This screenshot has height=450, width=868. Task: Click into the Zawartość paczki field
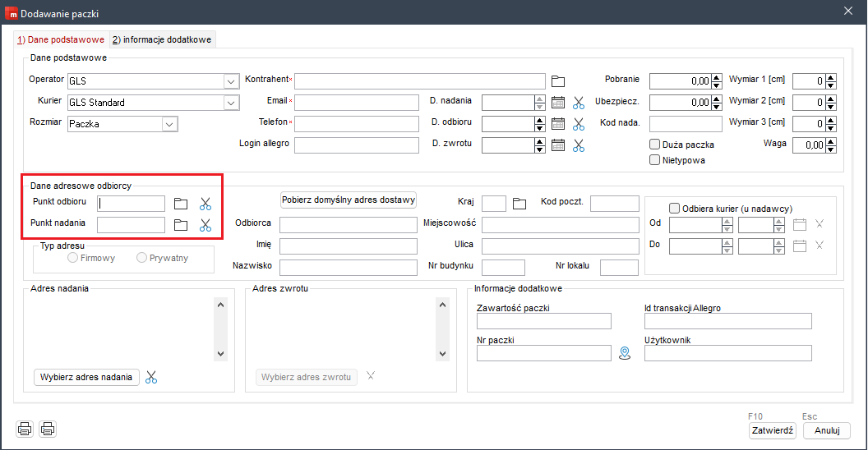click(544, 321)
